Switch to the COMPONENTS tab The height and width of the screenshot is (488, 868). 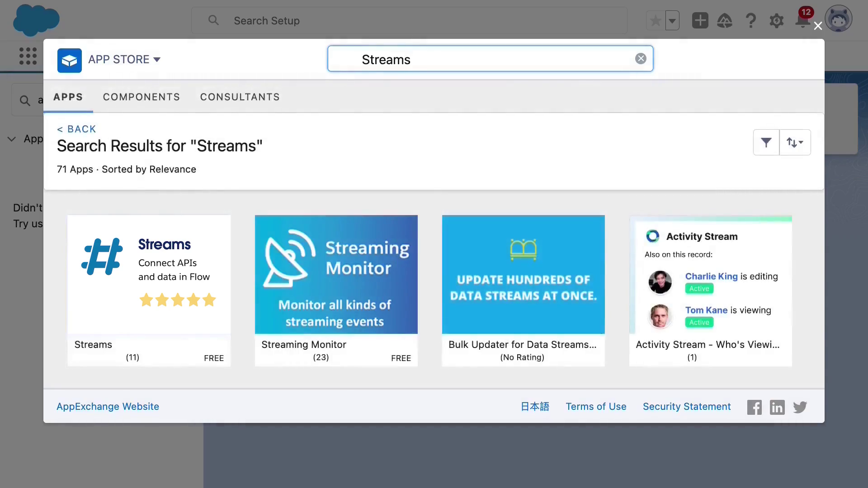(x=142, y=97)
